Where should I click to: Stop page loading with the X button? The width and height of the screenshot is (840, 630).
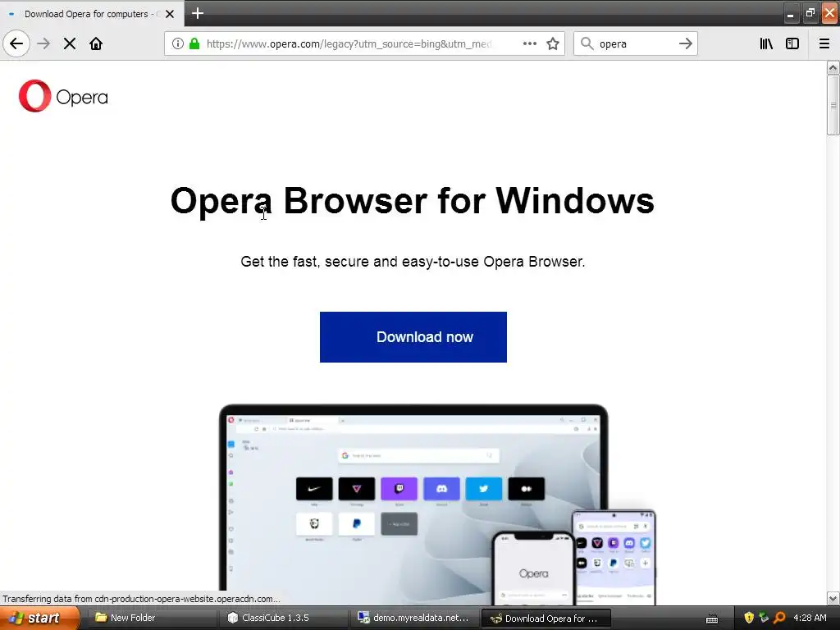(70, 43)
